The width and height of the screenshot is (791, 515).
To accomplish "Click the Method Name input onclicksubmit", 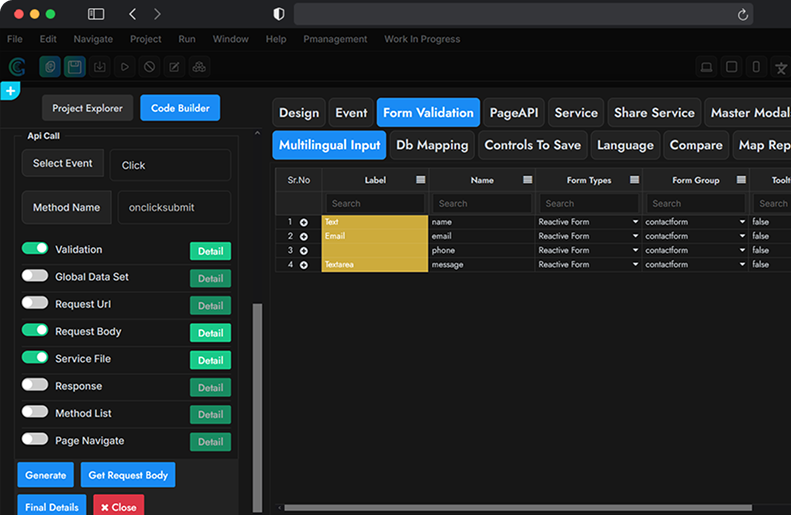I will tap(174, 207).
